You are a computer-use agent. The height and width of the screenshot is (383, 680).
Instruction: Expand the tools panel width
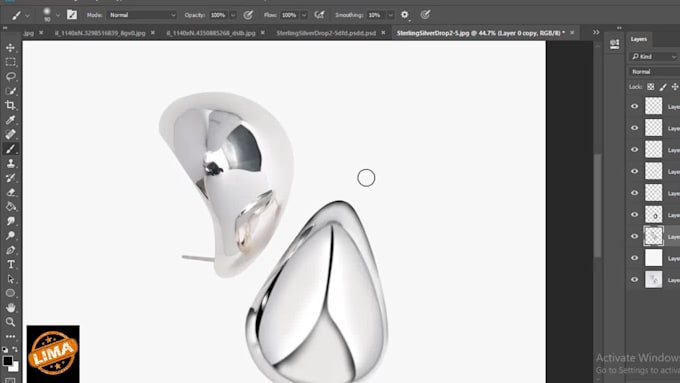tap(5, 28)
